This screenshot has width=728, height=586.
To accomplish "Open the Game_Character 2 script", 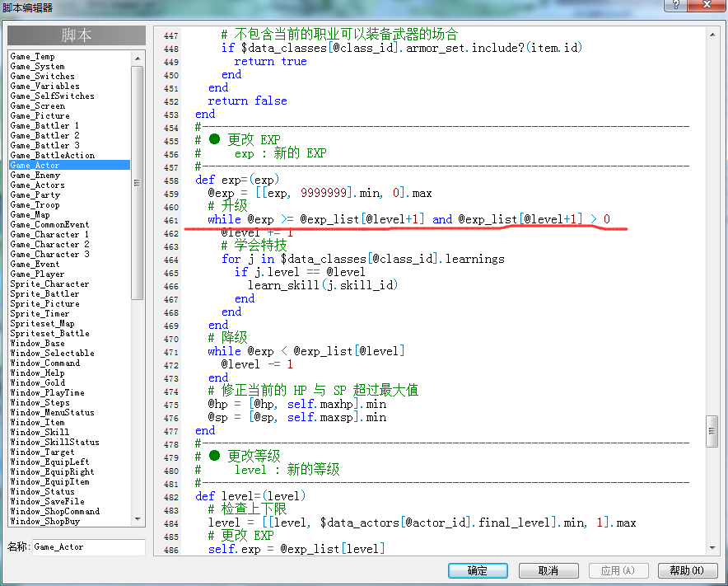I will 49,245.
